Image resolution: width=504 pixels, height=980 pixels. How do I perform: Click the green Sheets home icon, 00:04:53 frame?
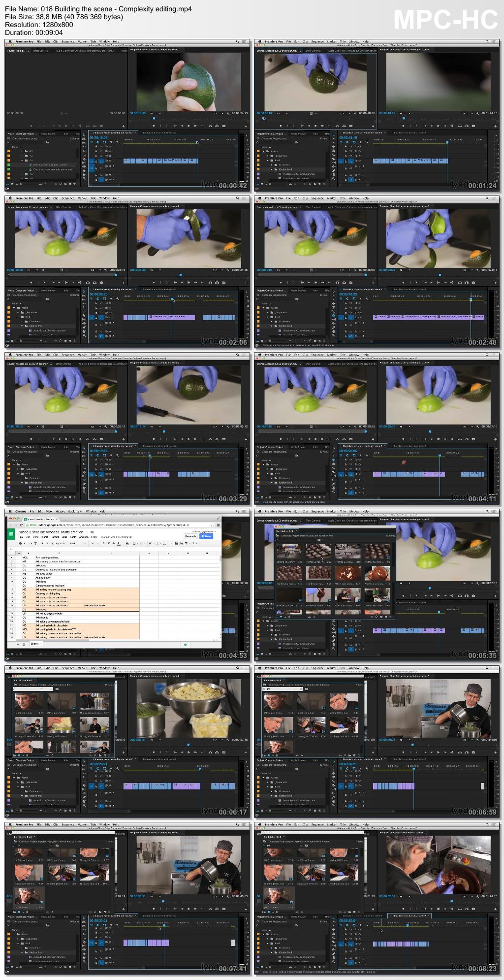(11, 534)
